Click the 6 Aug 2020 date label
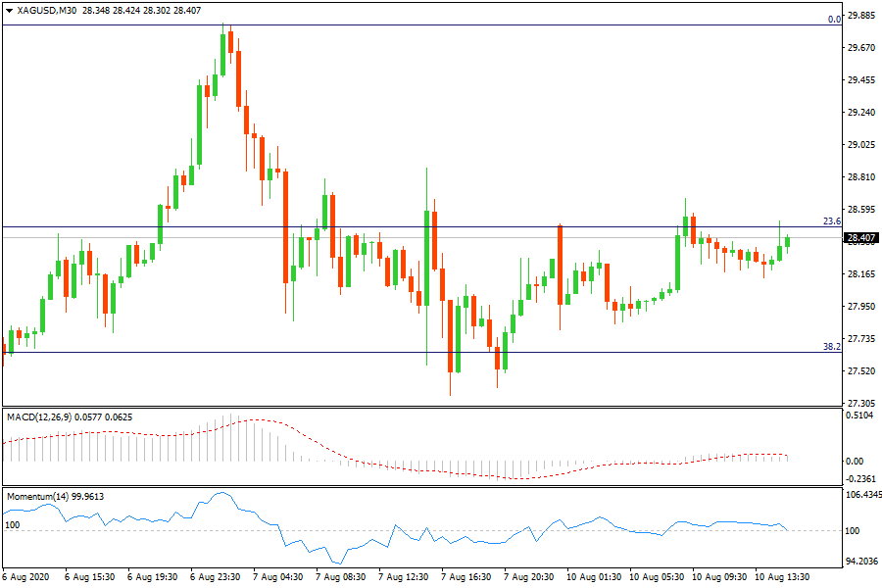The width and height of the screenshot is (882, 588). (x=25, y=577)
